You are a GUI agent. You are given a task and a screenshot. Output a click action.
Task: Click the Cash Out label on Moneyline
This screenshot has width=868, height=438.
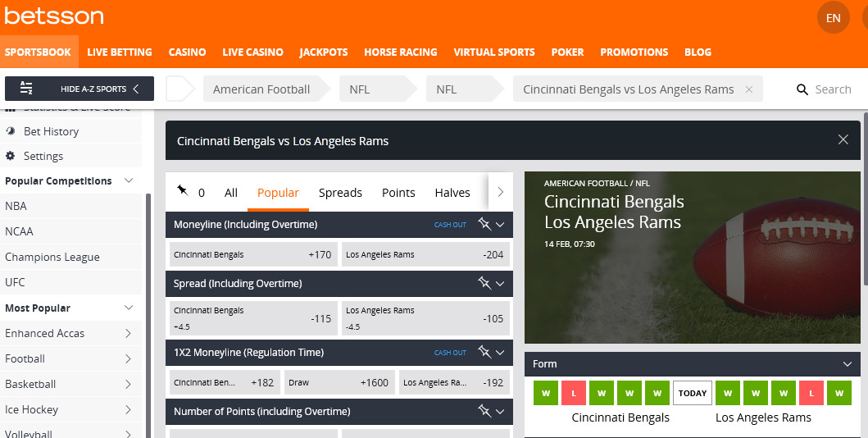click(x=450, y=225)
